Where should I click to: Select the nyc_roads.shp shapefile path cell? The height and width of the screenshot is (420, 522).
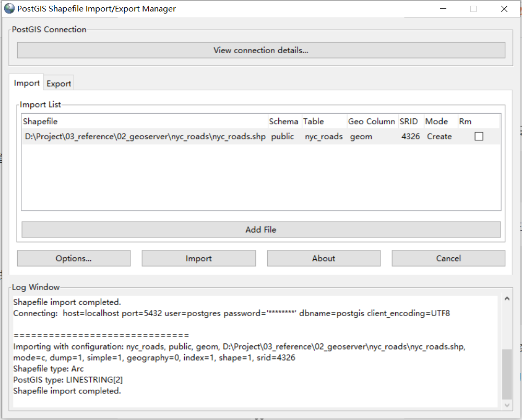145,137
